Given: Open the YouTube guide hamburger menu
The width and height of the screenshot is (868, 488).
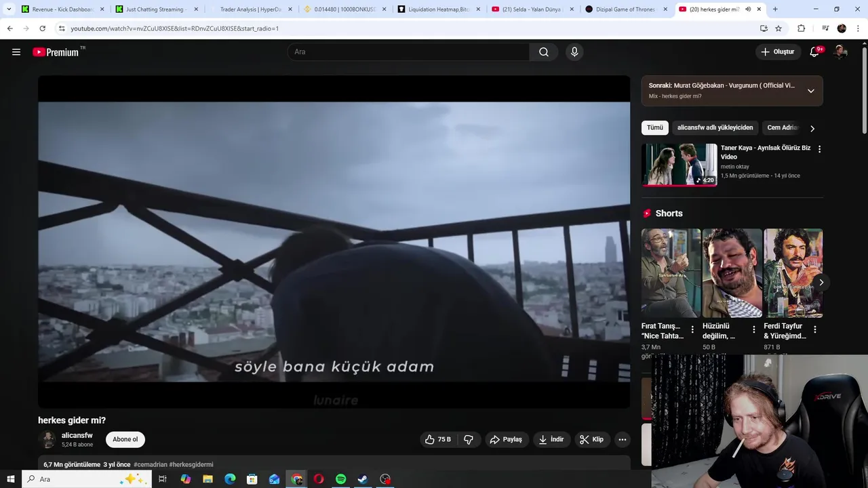Looking at the screenshot, I should tap(16, 52).
